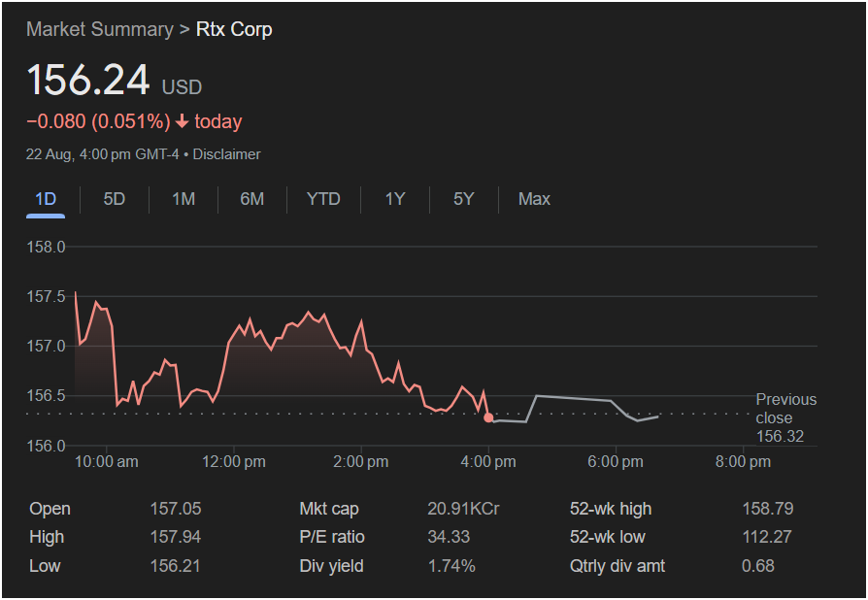Click the Rtx Corp title
The width and height of the screenshot is (868, 600).
[x=234, y=29]
